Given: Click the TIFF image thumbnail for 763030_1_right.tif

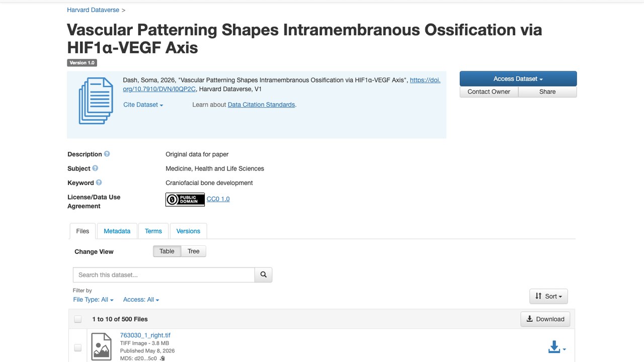Looking at the screenshot, I should pyautogui.click(x=101, y=346).
